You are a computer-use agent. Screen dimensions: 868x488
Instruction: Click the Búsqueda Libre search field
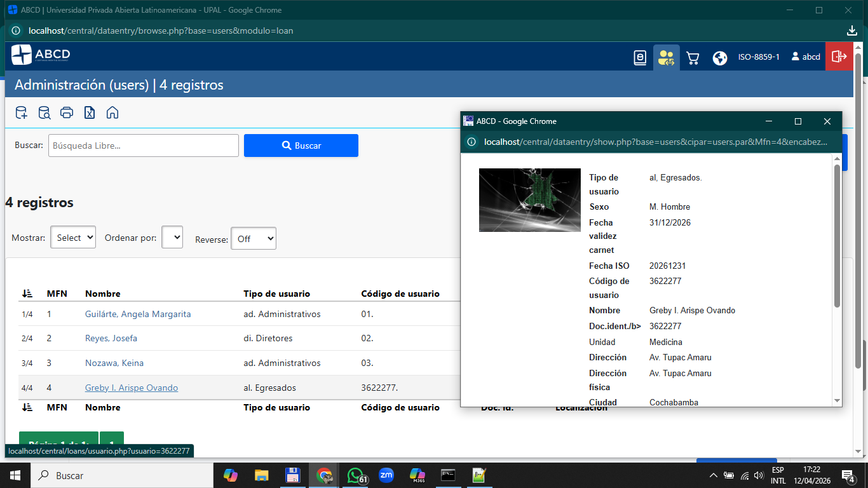(144, 146)
